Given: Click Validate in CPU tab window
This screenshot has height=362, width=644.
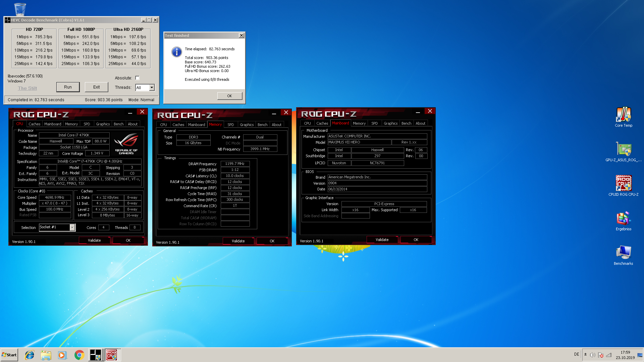Looking at the screenshot, I should pyautogui.click(x=94, y=240).
